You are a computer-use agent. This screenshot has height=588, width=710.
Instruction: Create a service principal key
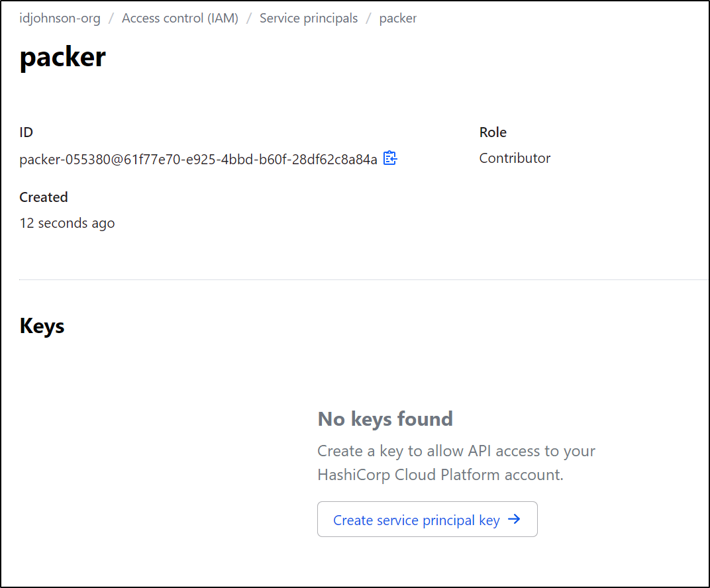pos(427,519)
